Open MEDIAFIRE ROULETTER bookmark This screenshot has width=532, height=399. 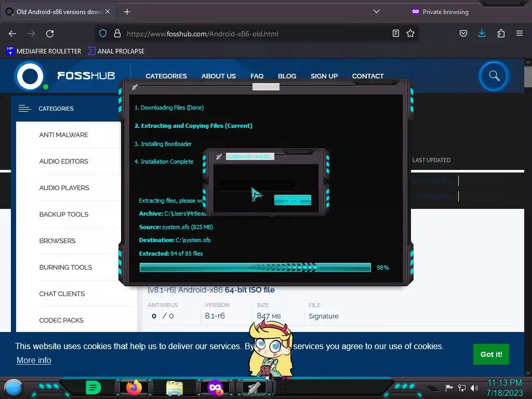tap(44, 51)
